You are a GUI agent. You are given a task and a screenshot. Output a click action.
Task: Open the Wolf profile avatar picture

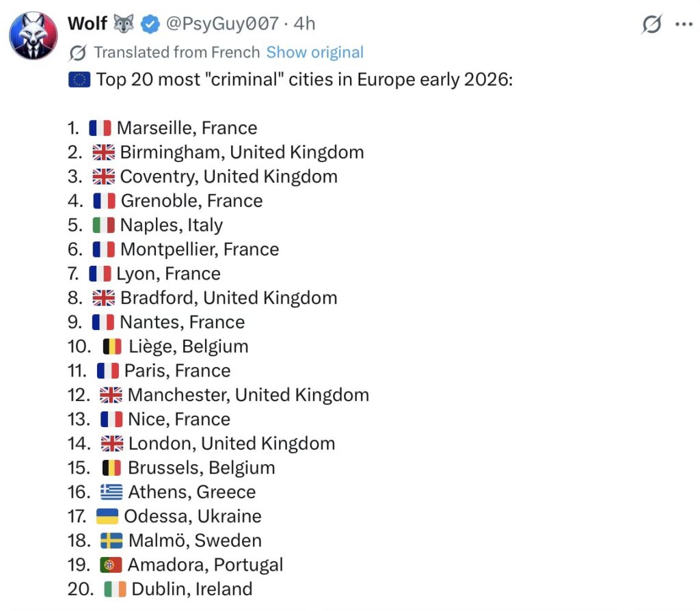(33, 36)
